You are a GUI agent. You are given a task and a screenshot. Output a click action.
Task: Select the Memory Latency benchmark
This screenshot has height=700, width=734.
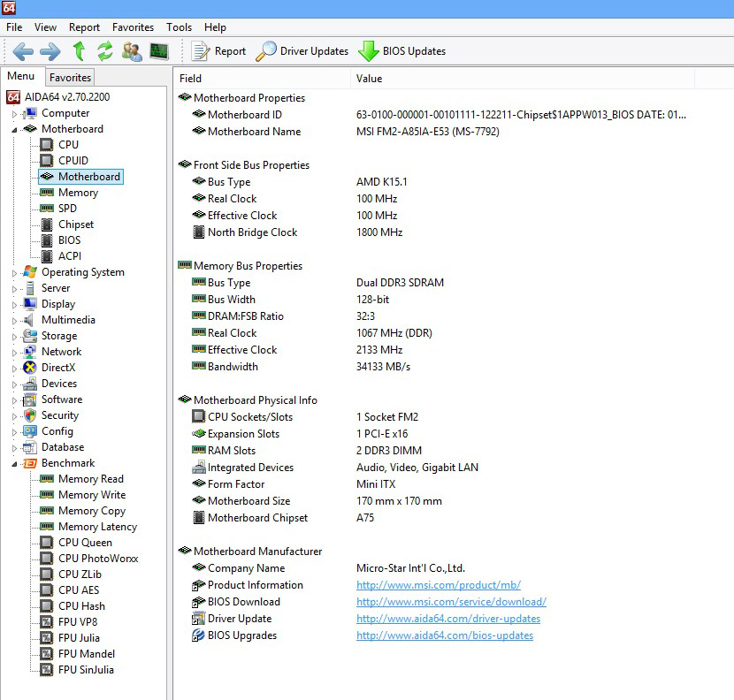click(x=88, y=527)
